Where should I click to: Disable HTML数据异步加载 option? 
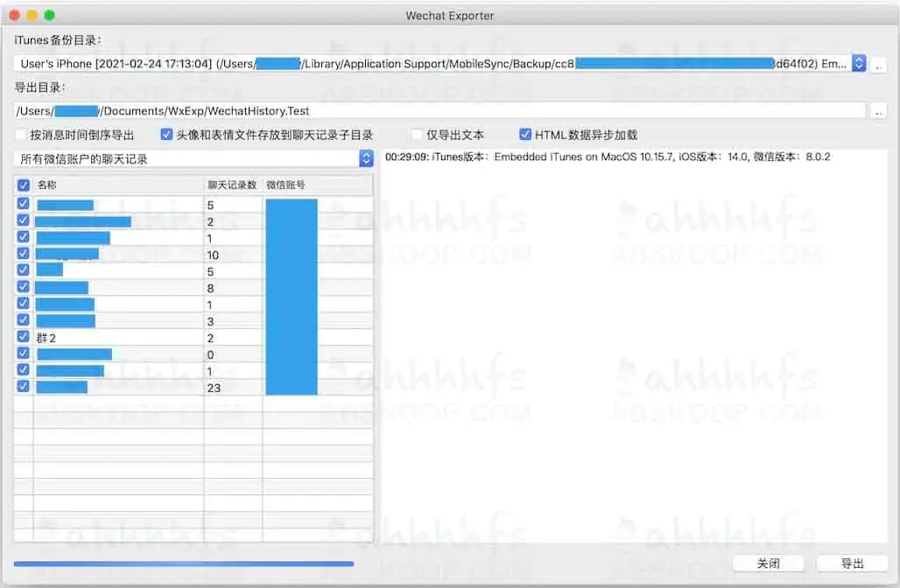[x=525, y=133]
